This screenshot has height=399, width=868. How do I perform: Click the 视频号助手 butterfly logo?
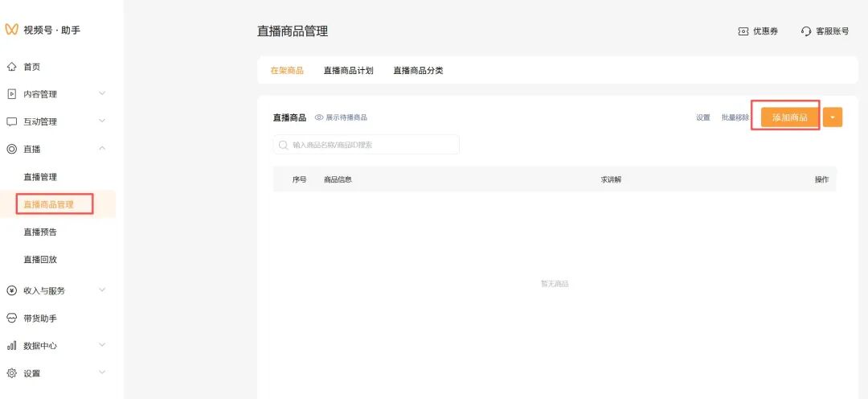click(x=11, y=30)
